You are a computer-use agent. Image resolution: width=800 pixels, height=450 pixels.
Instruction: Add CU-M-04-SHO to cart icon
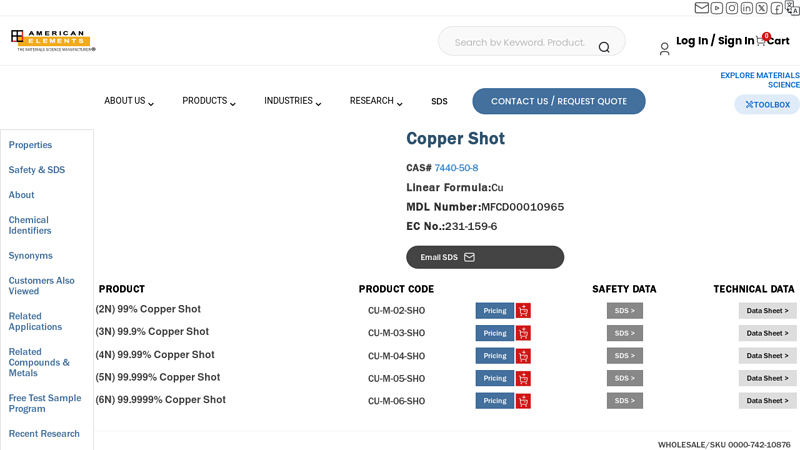coord(523,356)
